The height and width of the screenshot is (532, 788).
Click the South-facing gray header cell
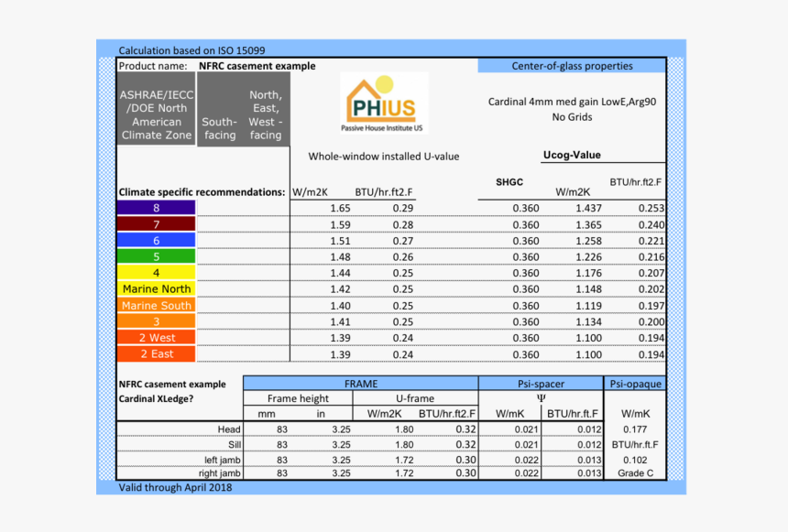click(x=220, y=128)
